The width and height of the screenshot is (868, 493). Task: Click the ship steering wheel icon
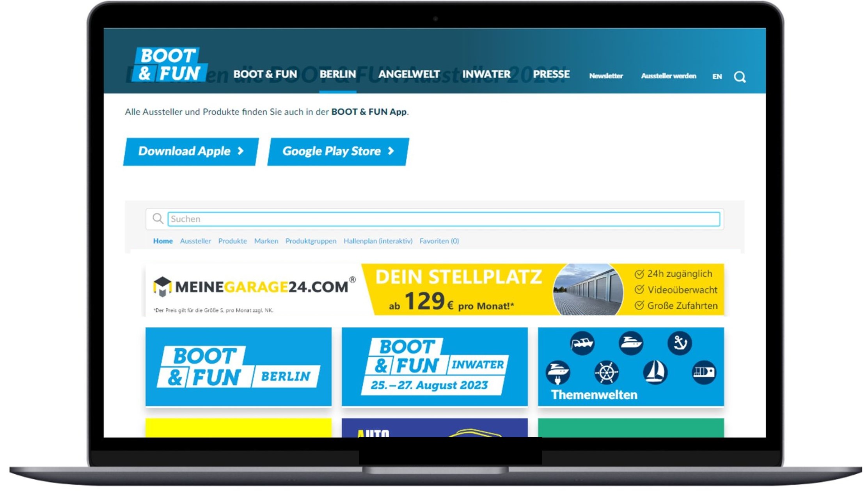pos(606,372)
